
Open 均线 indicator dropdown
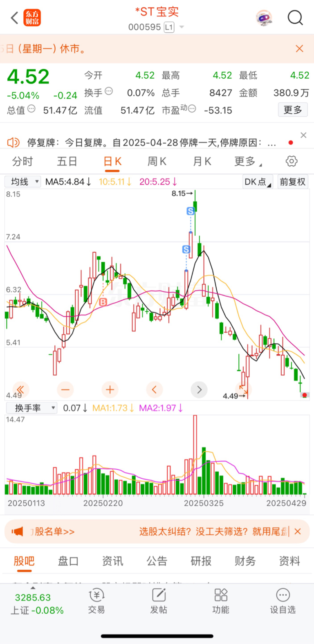point(23,181)
